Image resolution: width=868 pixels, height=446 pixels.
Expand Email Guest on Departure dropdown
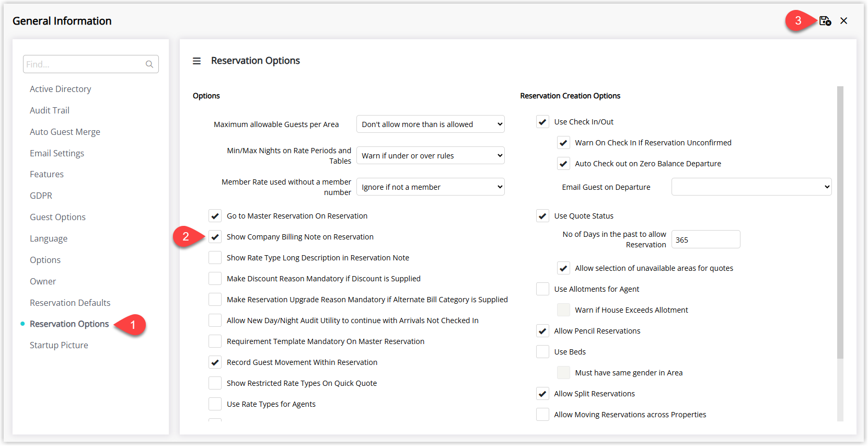[x=751, y=187]
